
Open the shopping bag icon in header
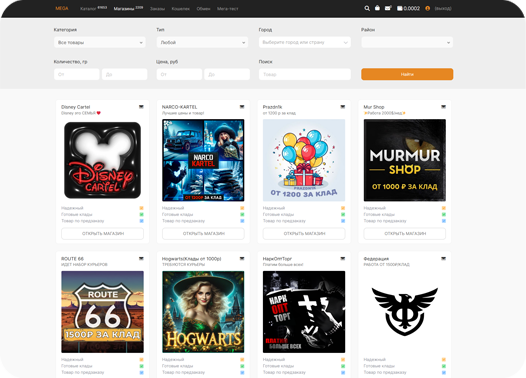point(377,8)
